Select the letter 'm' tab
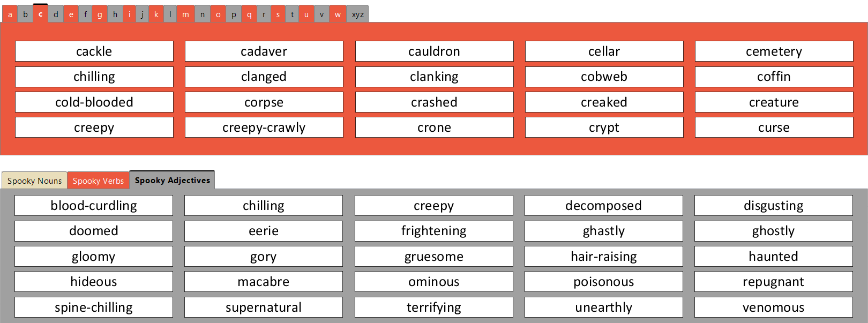 point(185,14)
